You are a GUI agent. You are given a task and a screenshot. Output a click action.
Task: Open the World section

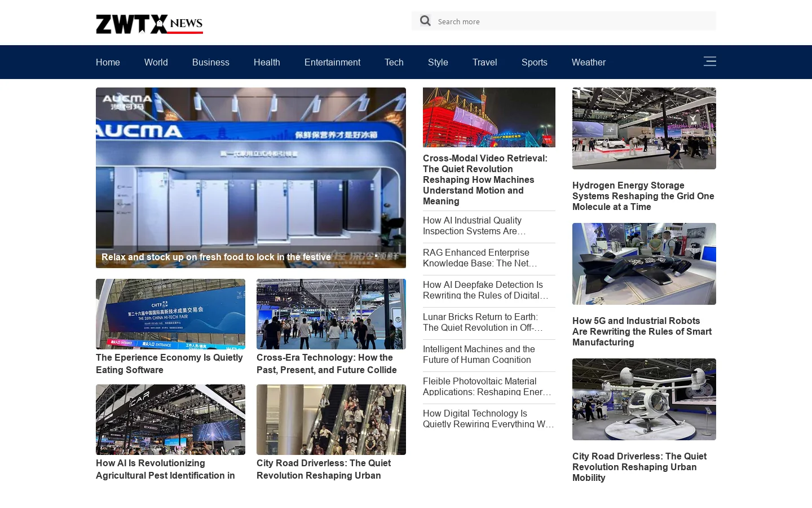(156, 62)
